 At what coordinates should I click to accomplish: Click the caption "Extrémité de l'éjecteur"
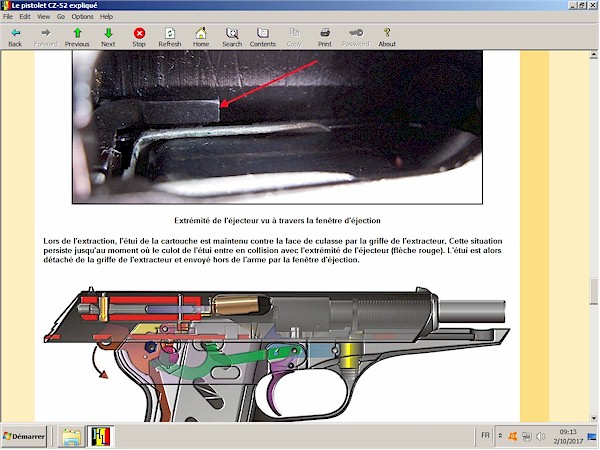277,221
